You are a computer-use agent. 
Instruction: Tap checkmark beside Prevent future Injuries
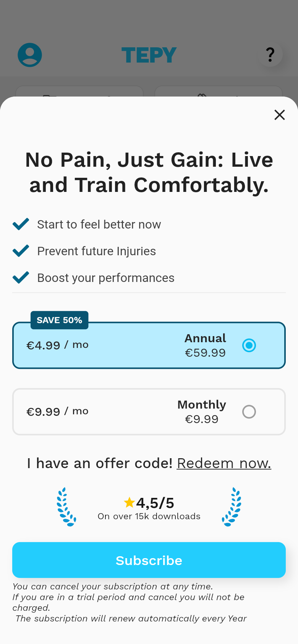(x=21, y=251)
